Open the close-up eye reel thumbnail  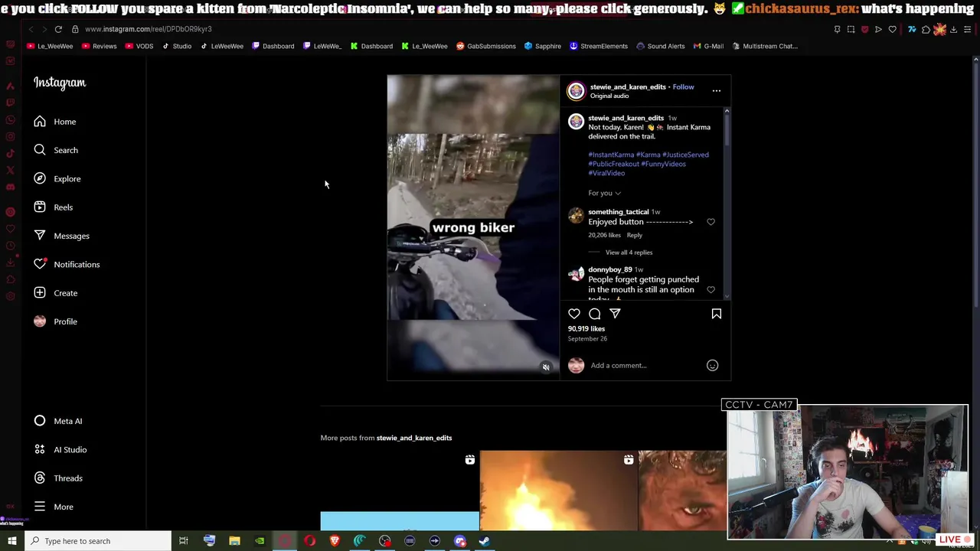[x=682, y=491]
